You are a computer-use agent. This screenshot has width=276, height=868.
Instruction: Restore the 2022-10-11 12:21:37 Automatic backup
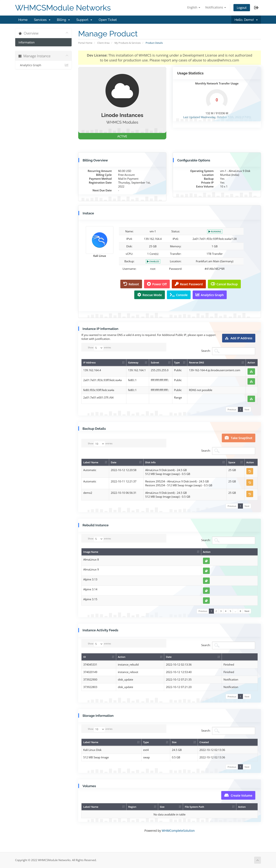(x=249, y=483)
